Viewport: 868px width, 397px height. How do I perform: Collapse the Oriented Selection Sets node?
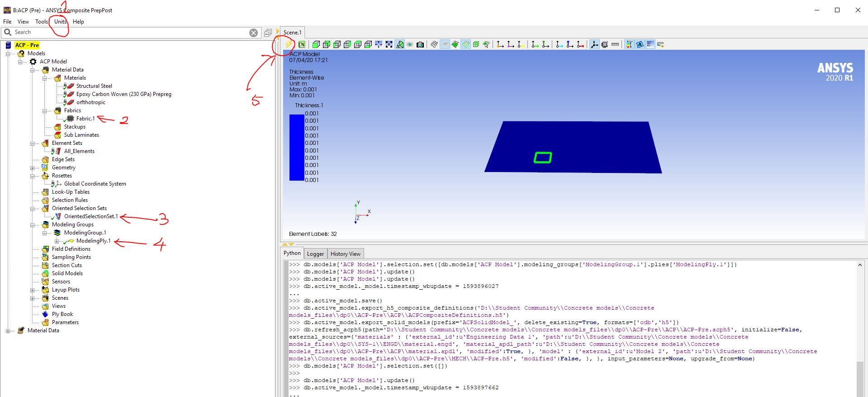32,208
